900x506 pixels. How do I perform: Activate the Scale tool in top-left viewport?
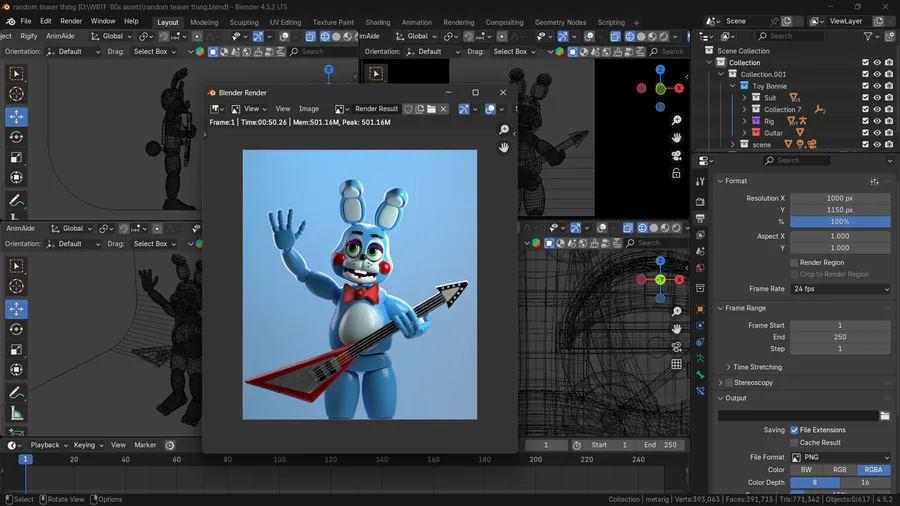(x=16, y=157)
